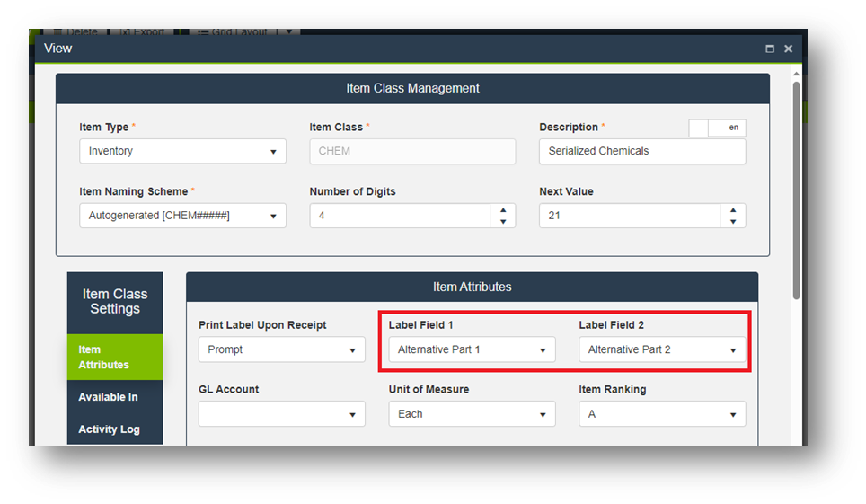Click the dialog's vertical scrollbar
Viewport: 866px width, 504px height.
click(x=796, y=190)
